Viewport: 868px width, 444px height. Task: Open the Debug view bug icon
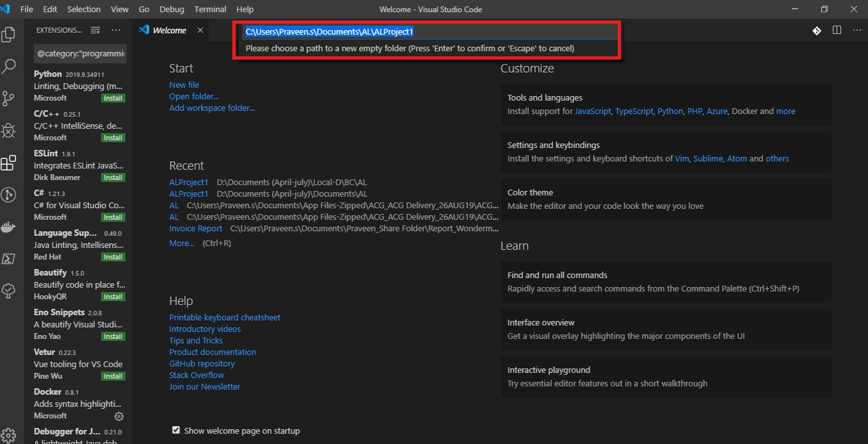(8, 131)
